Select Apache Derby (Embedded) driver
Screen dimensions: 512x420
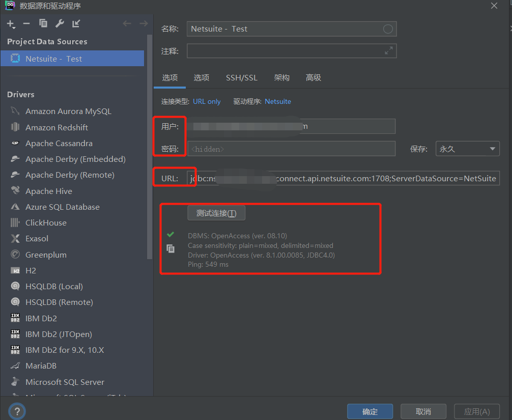[x=74, y=159]
